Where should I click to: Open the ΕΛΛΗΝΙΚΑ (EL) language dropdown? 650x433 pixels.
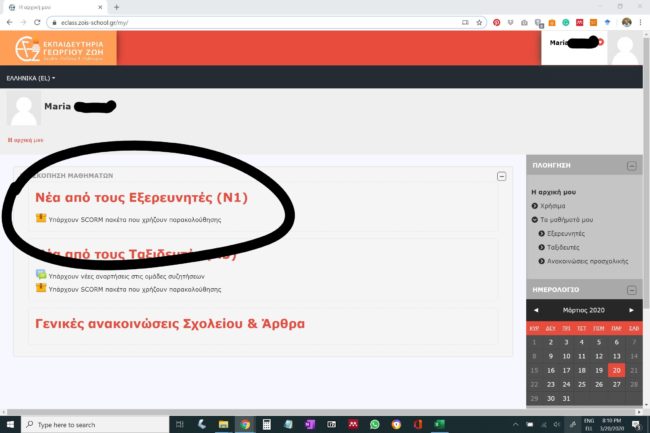pyautogui.click(x=31, y=78)
